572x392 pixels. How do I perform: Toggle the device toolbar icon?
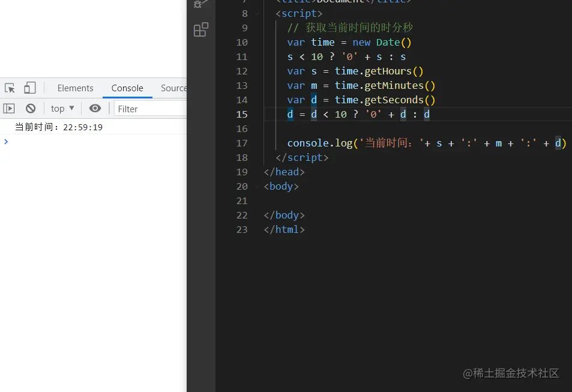coord(29,88)
